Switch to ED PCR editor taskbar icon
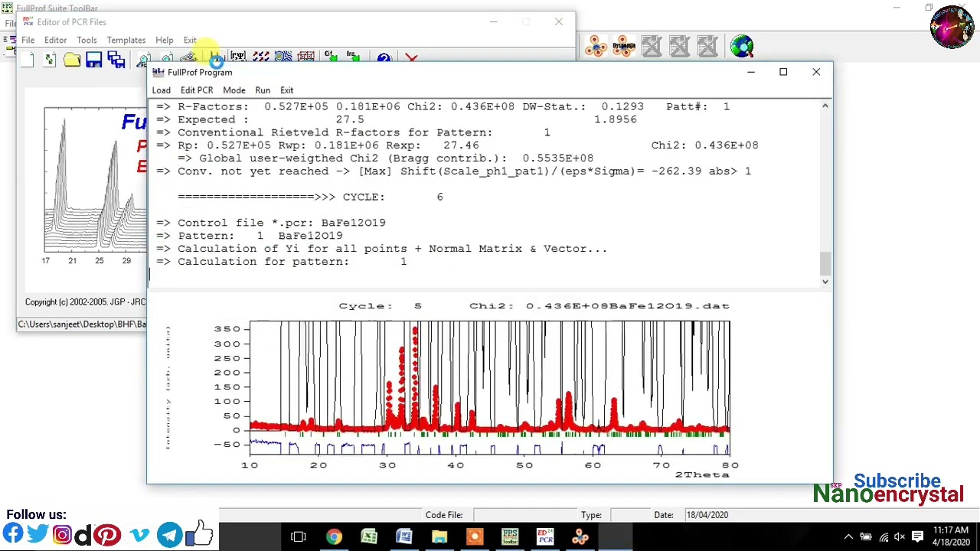Viewport: 980px width, 551px height. coord(545,536)
